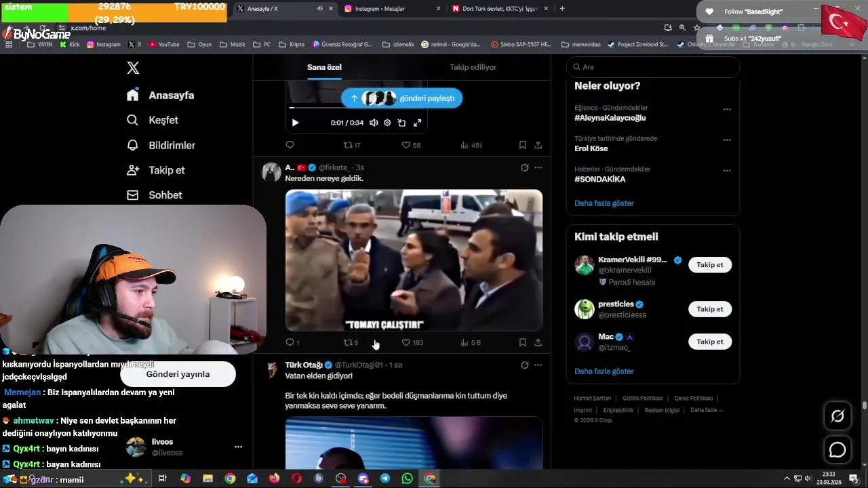
Task: Follow presticles with Takip et
Action: [x=710, y=309]
